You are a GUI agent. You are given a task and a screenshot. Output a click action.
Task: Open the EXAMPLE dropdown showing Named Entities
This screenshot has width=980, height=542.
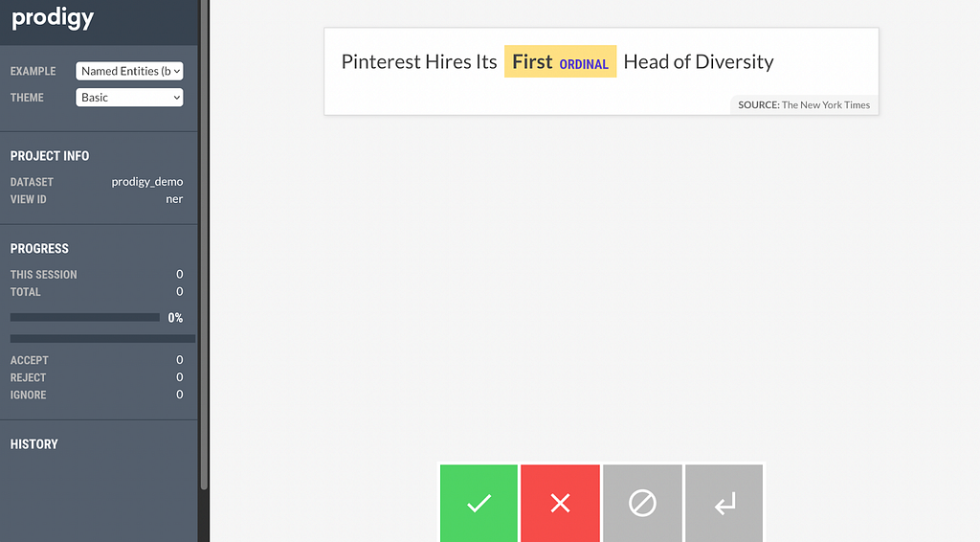coord(129,71)
